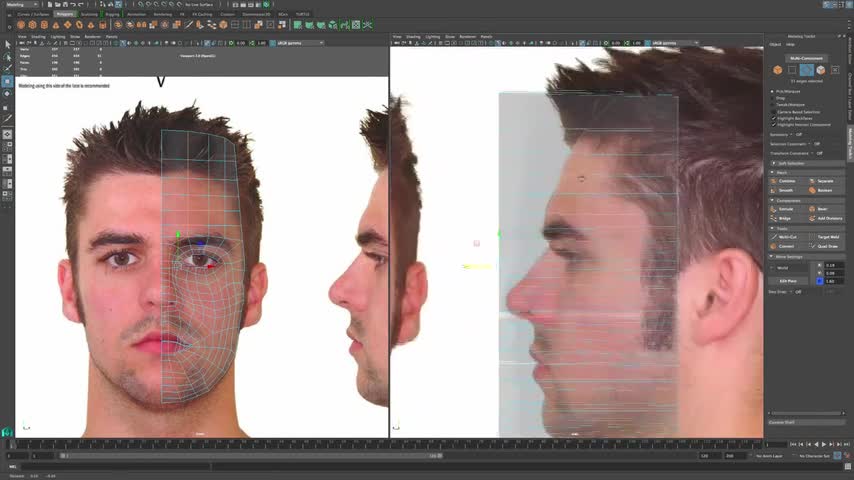Switch to the Sculpting shelf tab

89,14
